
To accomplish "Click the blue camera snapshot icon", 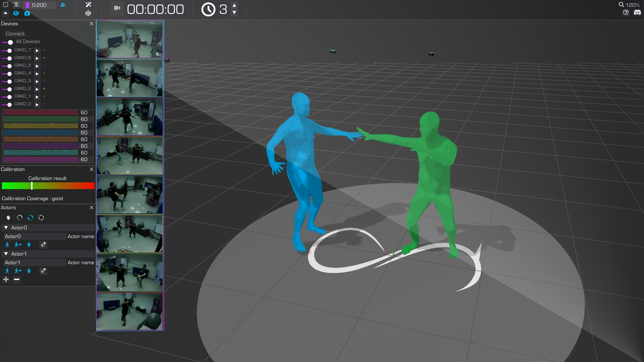I will point(27,13).
